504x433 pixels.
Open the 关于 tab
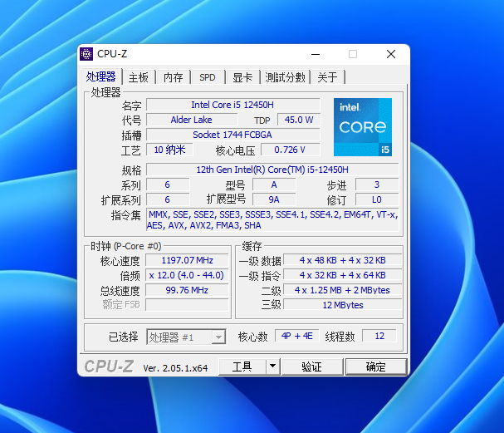coord(327,77)
